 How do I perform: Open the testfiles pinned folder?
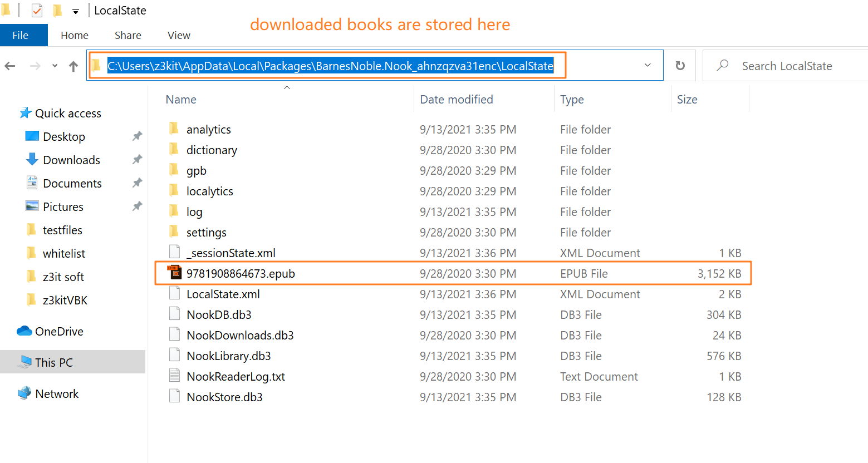[62, 230]
